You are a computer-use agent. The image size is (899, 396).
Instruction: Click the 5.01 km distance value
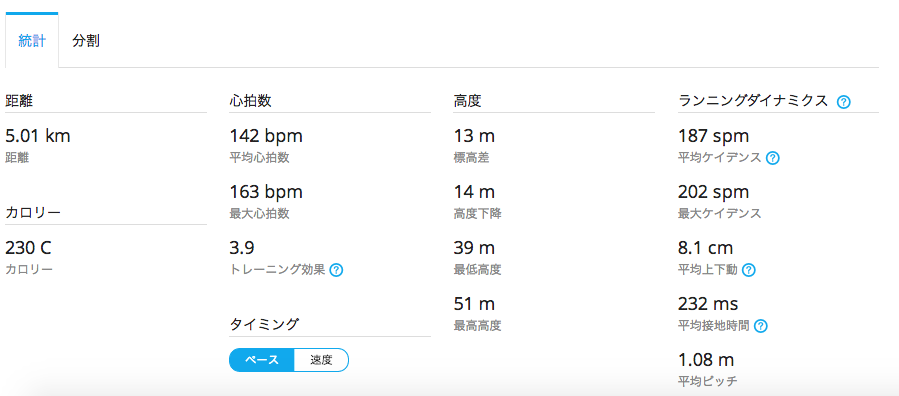click(38, 136)
